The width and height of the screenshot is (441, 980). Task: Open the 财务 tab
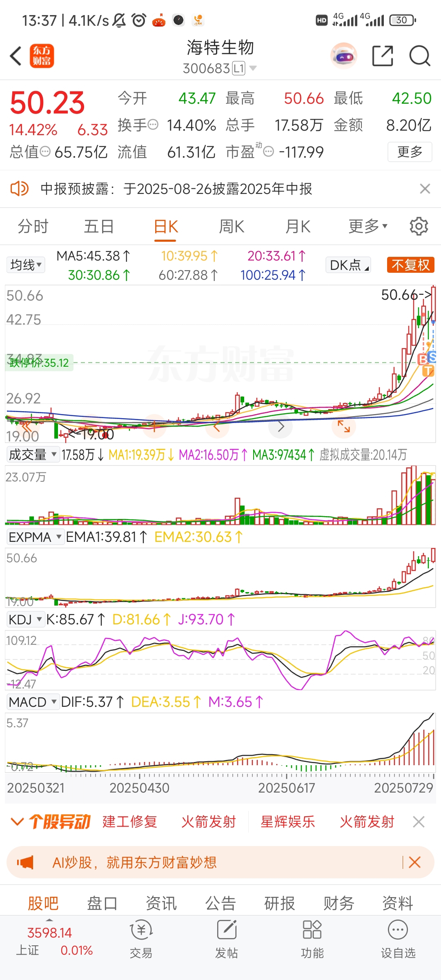pyautogui.click(x=339, y=903)
